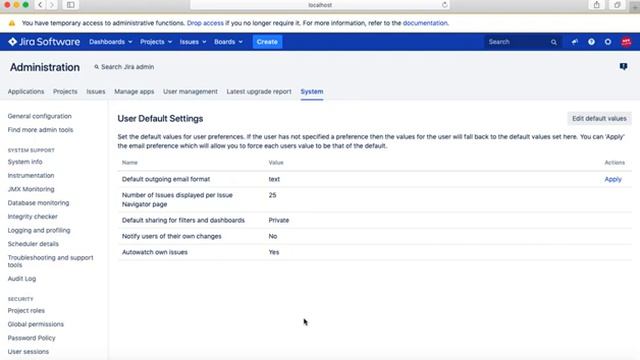Click the 'text' email format value

click(x=274, y=179)
